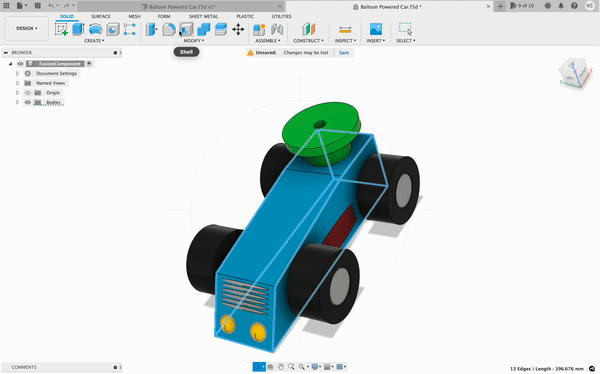Open the DESIGN workspace dropdown
The height and width of the screenshot is (374, 600).
coord(26,28)
